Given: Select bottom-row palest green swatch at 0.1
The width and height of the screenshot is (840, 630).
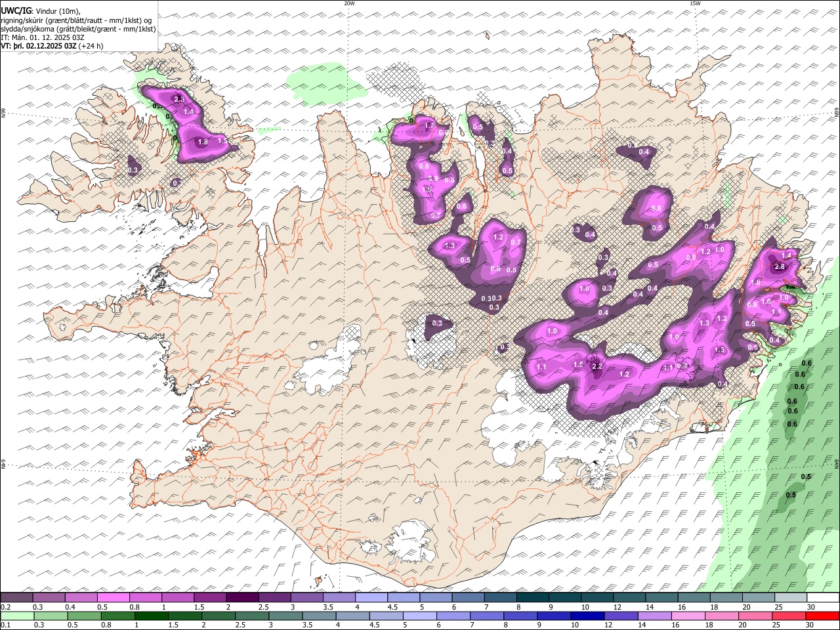Looking at the screenshot, I should point(16,616).
